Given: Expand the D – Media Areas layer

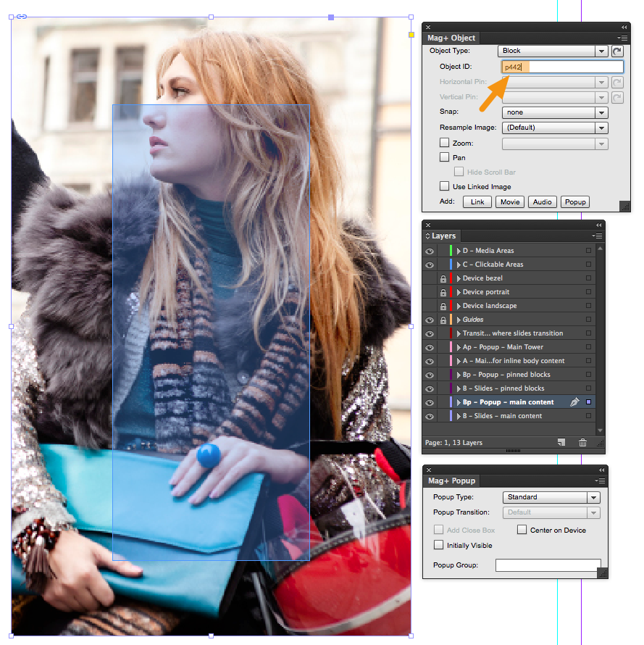Looking at the screenshot, I should coord(459,251).
